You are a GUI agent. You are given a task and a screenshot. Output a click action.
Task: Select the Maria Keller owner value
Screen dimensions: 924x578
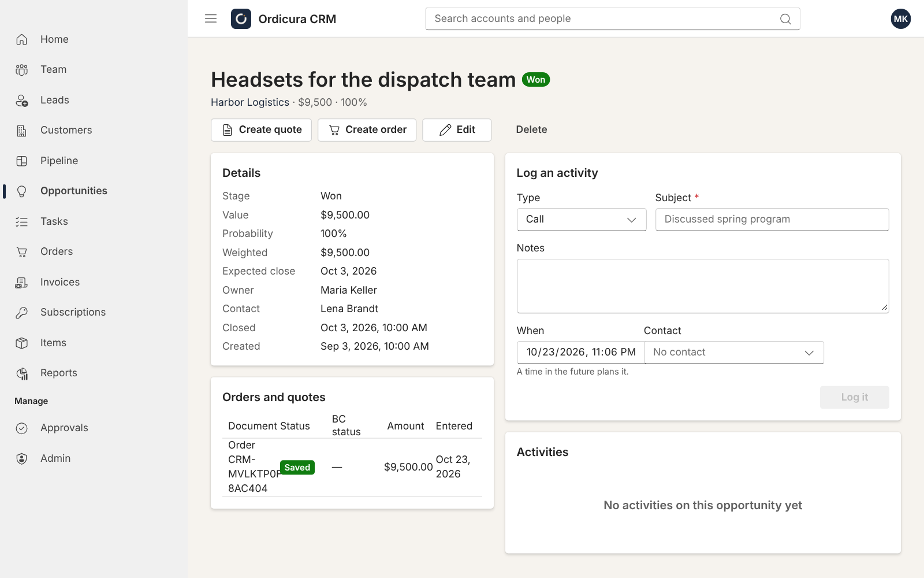pyautogui.click(x=349, y=290)
